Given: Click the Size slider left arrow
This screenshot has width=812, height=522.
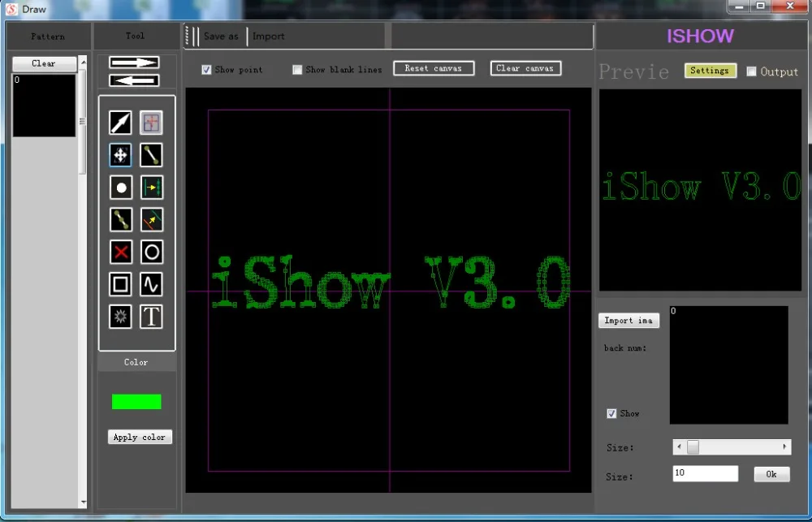Looking at the screenshot, I should click(x=680, y=447).
